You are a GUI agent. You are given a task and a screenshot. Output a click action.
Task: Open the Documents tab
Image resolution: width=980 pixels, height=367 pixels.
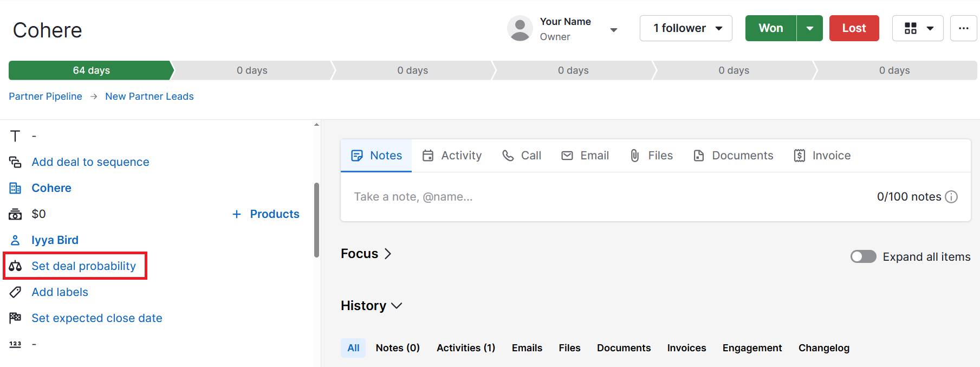pos(733,156)
